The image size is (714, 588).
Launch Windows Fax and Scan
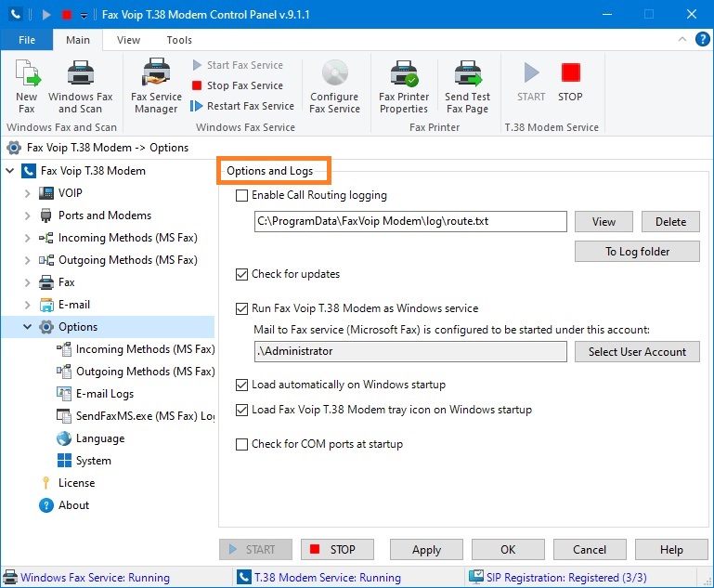(80, 86)
